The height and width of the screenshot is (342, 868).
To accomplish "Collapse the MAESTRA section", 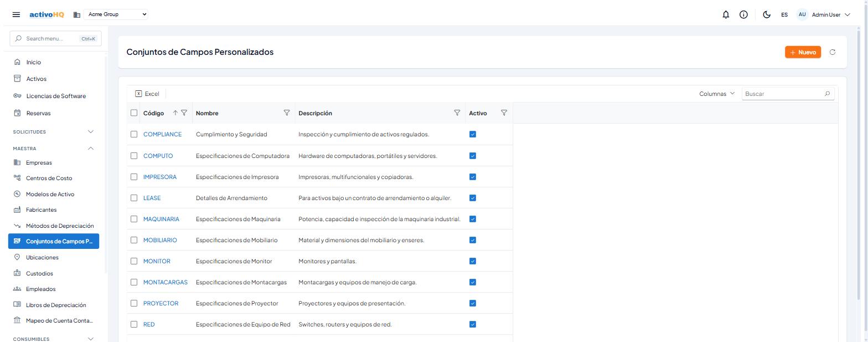I will [54, 149].
